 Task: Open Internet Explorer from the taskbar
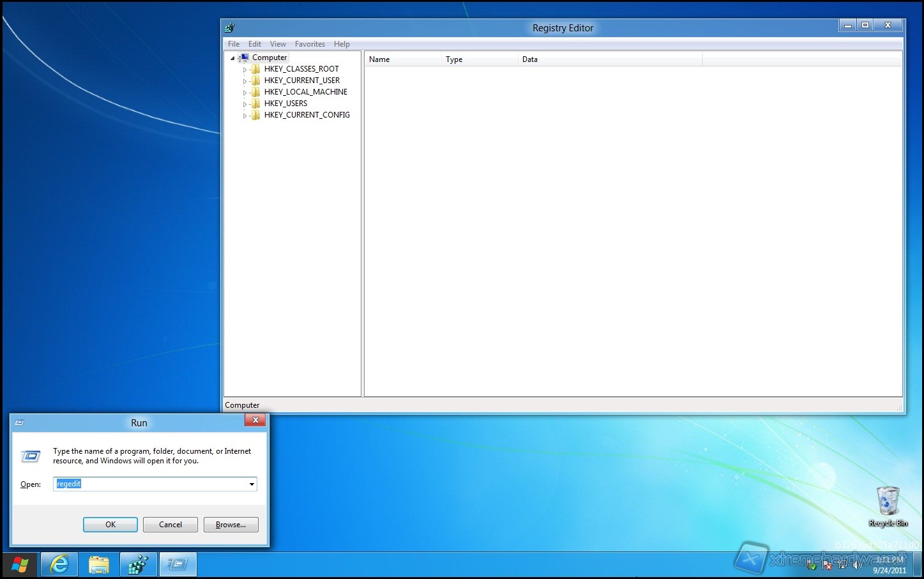[59, 564]
